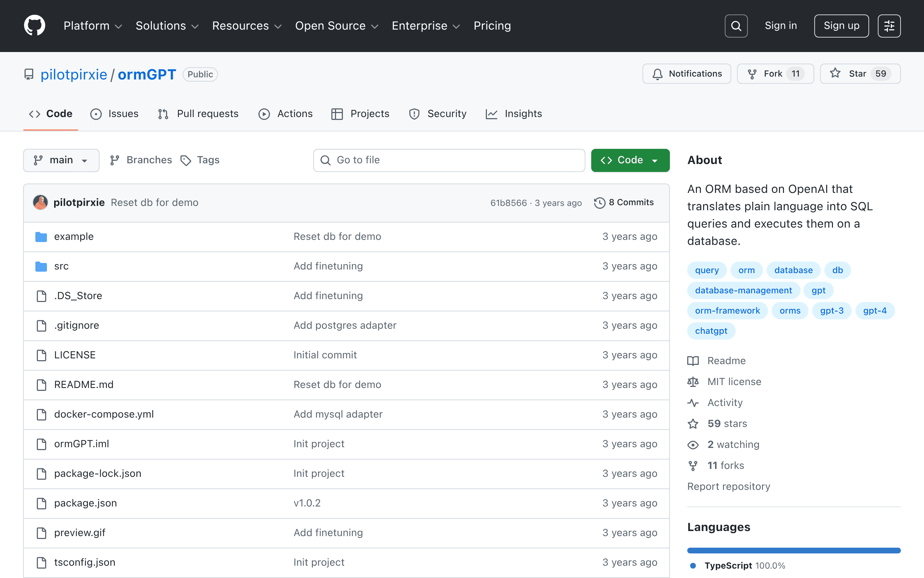Click the 'v1.0.2' commit message
Image resolution: width=924 pixels, height=578 pixels.
coord(307,503)
